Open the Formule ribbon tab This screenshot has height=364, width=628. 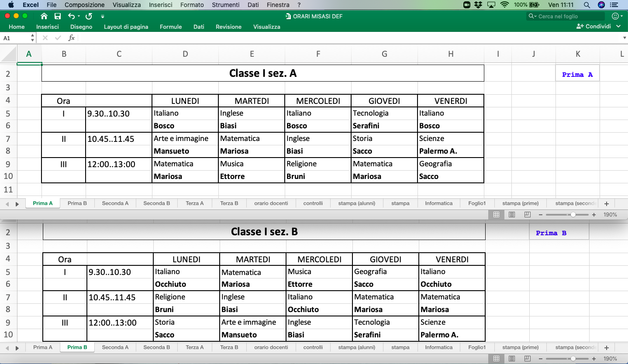tap(171, 27)
